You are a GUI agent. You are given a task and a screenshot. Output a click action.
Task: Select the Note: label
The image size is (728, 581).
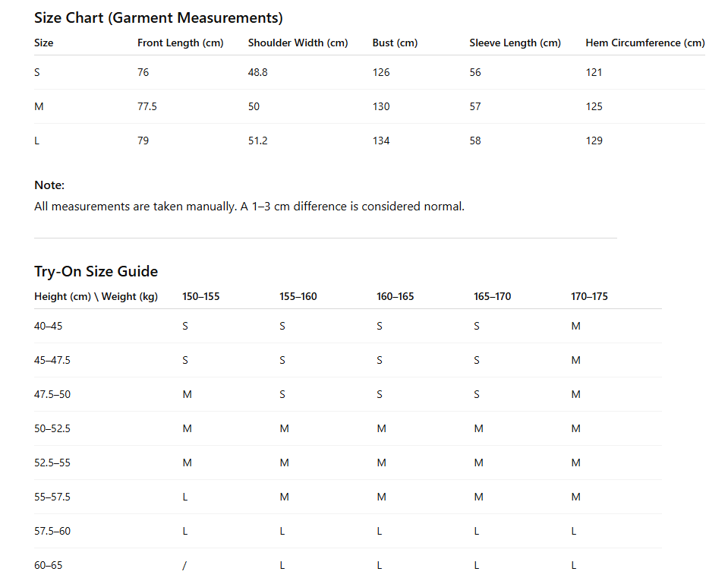(49, 185)
